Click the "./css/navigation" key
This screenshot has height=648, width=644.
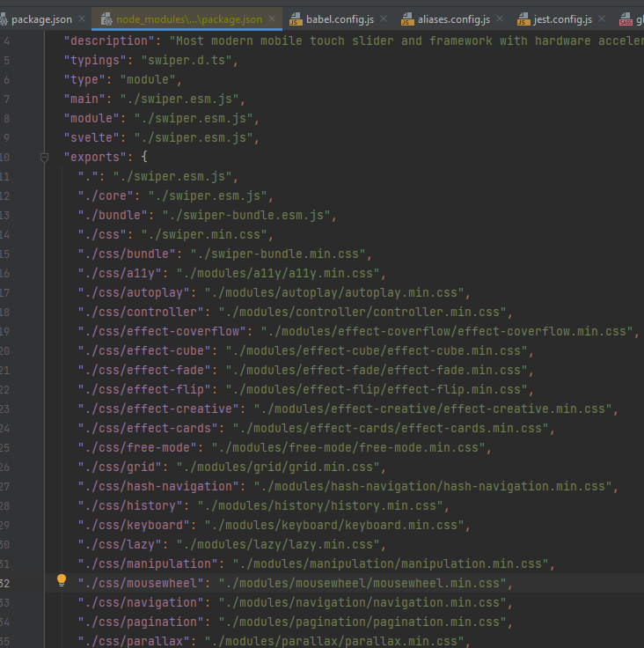click(141, 603)
